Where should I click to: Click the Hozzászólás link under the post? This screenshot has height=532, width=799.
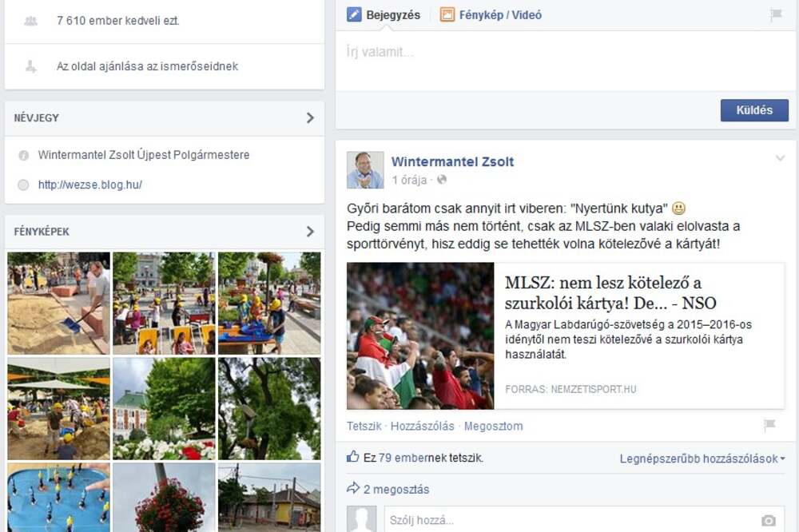(423, 426)
